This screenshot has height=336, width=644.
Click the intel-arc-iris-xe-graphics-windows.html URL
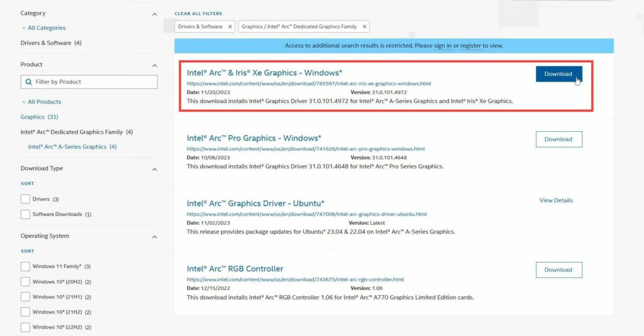click(x=309, y=84)
